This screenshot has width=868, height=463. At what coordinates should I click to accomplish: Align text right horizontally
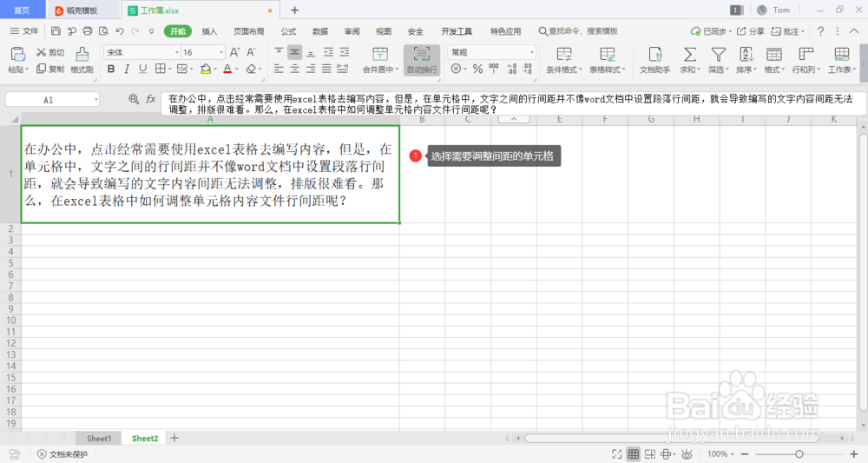[311, 69]
